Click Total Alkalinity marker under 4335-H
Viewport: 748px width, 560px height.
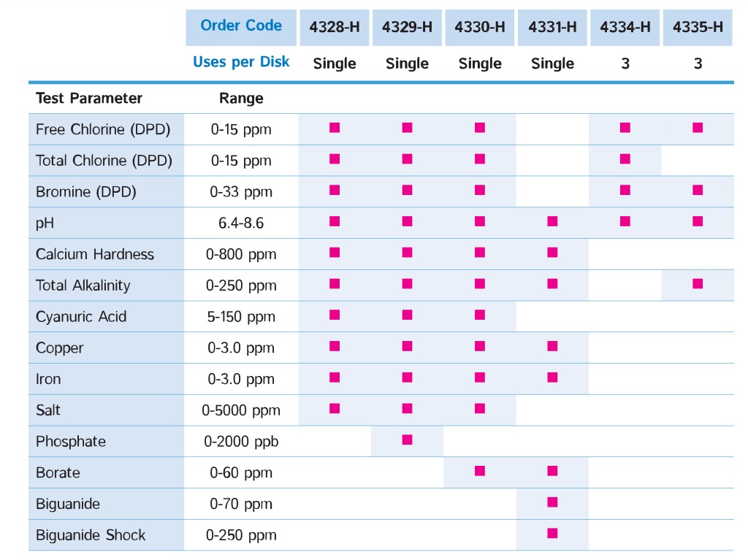pos(698,283)
